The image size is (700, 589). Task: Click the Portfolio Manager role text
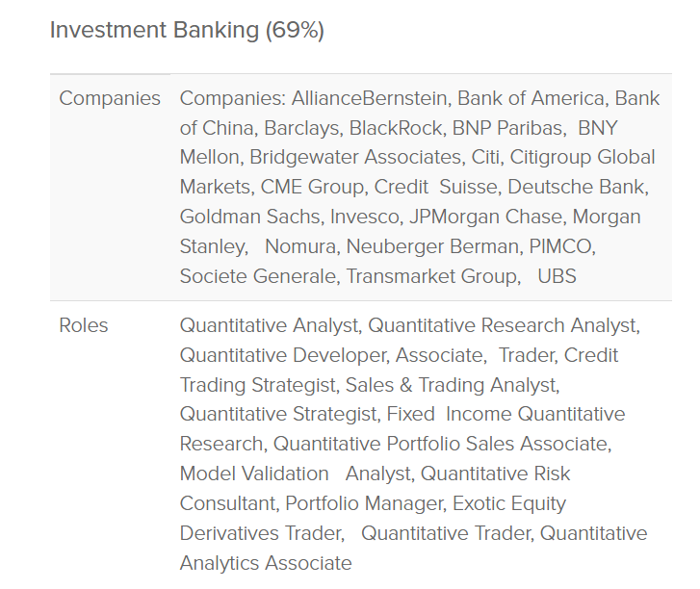[x=363, y=503]
